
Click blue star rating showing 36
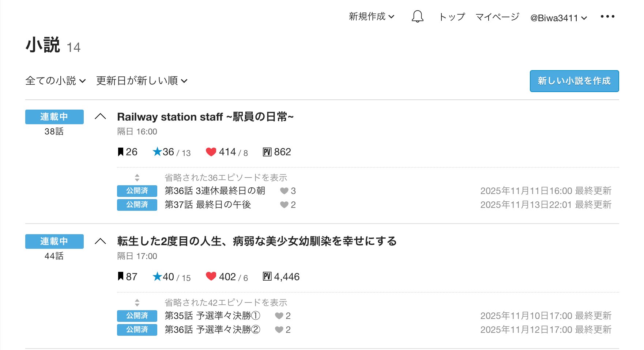pos(158,152)
